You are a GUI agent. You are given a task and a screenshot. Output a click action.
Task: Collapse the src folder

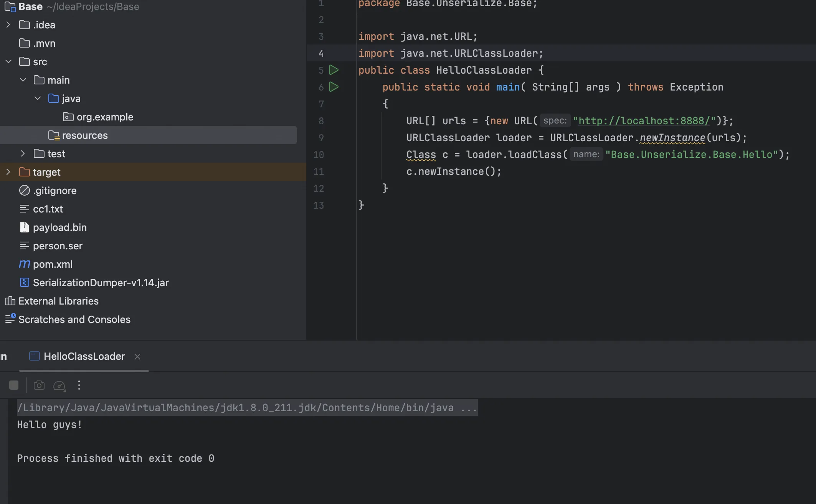(x=8, y=62)
